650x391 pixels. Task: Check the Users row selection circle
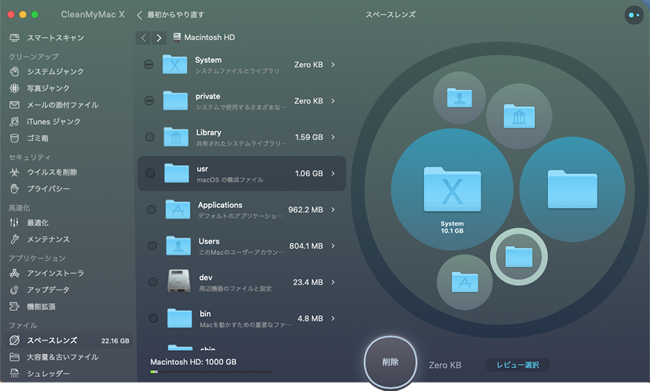(x=152, y=245)
